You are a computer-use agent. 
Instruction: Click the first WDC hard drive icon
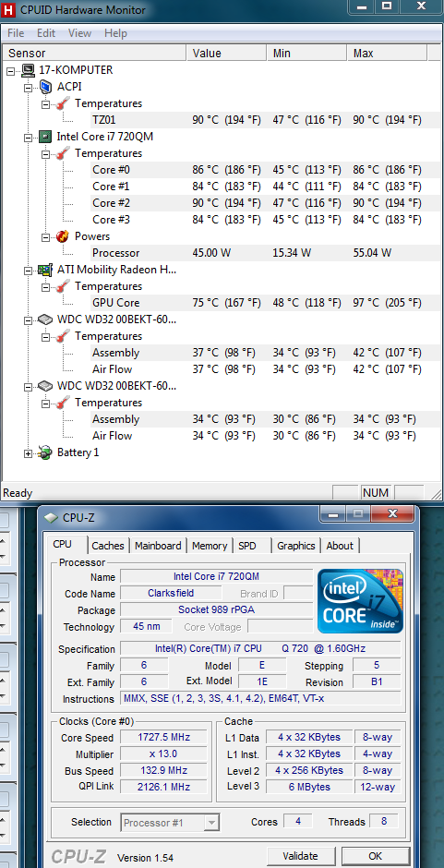coord(45,319)
